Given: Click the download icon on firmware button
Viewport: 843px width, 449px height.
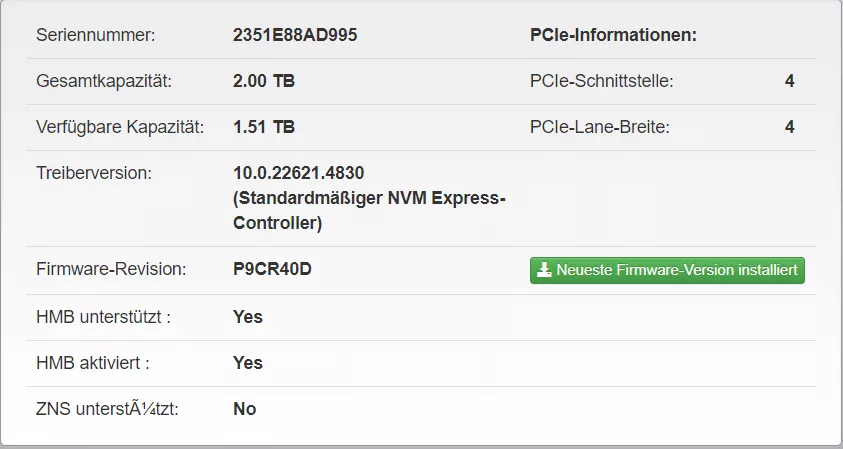Looking at the screenshot, I should coord(544,270).
